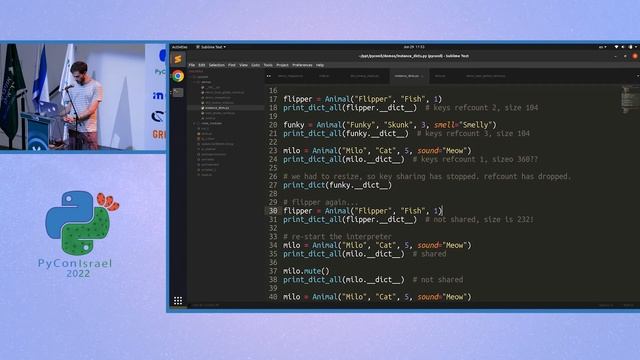
Task: Click the tab navigation arrows left of tabs
Action: tap(269, 76)
